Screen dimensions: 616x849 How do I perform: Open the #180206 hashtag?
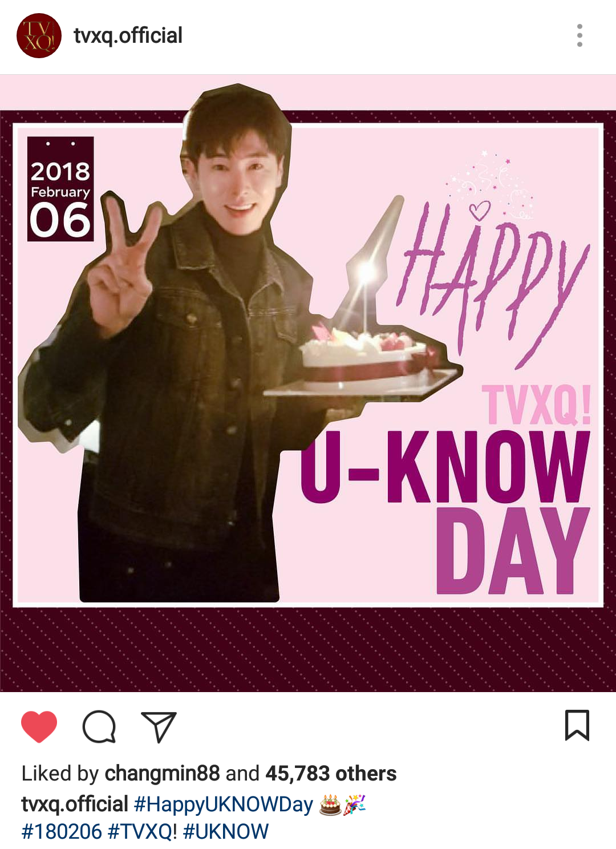[62, 831]
